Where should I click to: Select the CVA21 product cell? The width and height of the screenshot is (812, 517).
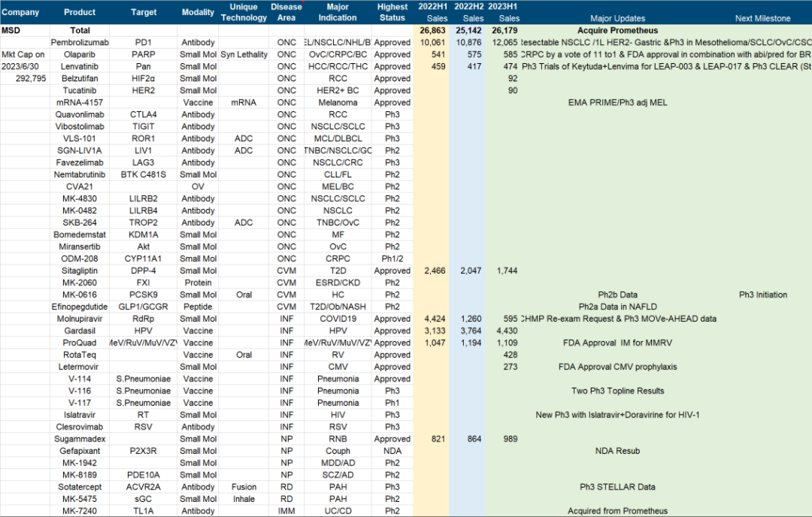80,186
